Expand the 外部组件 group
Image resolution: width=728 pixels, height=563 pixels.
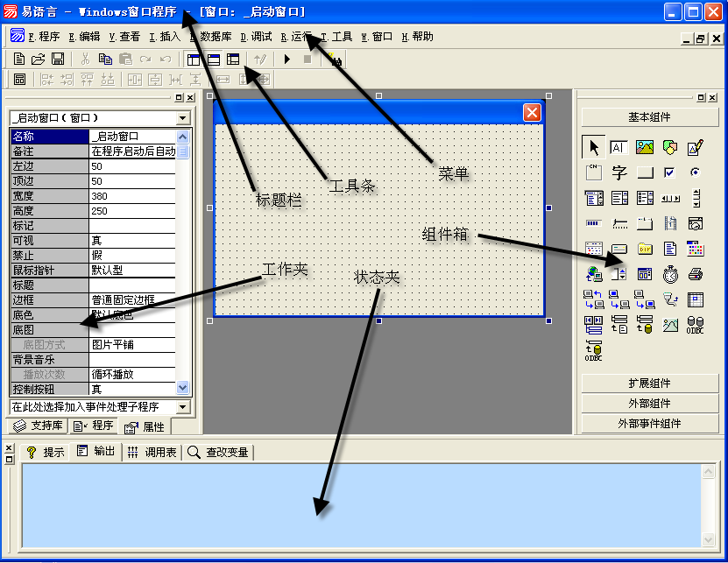649,404
